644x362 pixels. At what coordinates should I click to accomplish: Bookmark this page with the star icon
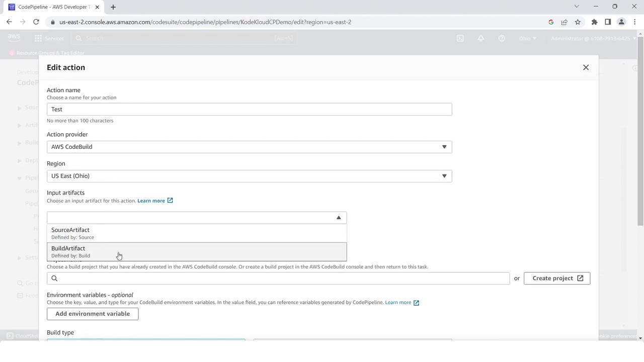click(x=578, y=22)
